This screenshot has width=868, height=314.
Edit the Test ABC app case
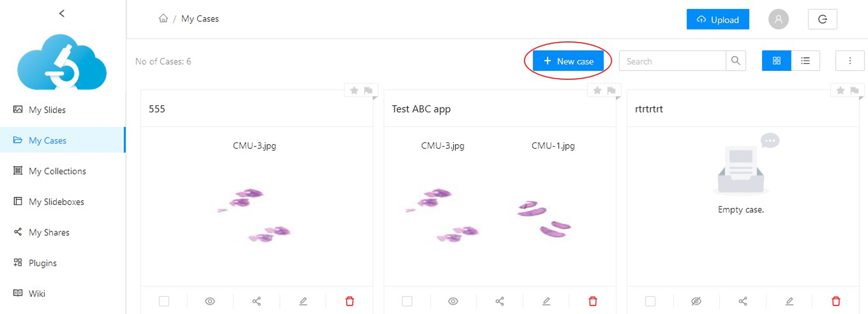tap(546, 301)
